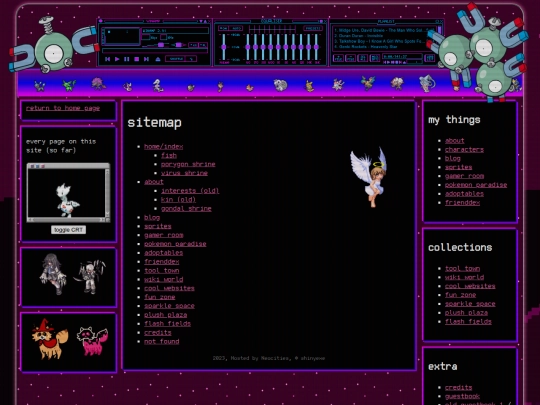Open 'plush plaza' in the sitemap list
Viewport: 540px width, 405px height.
pyautogui.click(x=166, y=315)
